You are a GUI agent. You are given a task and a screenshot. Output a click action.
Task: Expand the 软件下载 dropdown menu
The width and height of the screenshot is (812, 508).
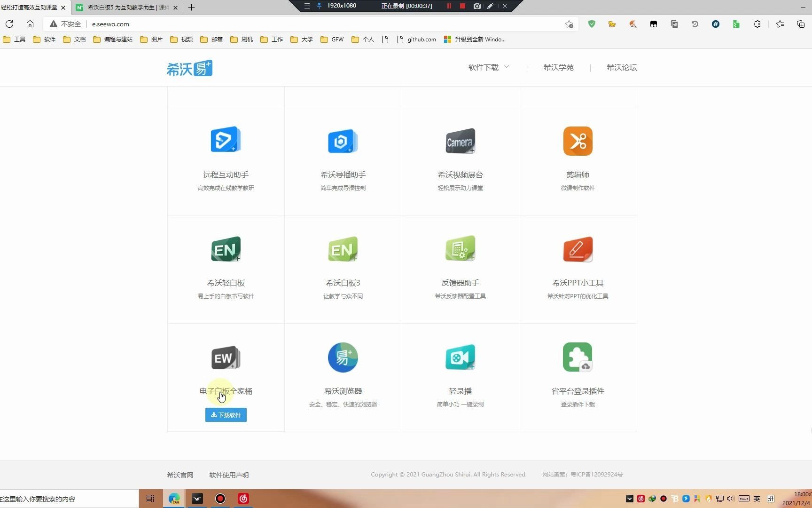tap(488, 67)
